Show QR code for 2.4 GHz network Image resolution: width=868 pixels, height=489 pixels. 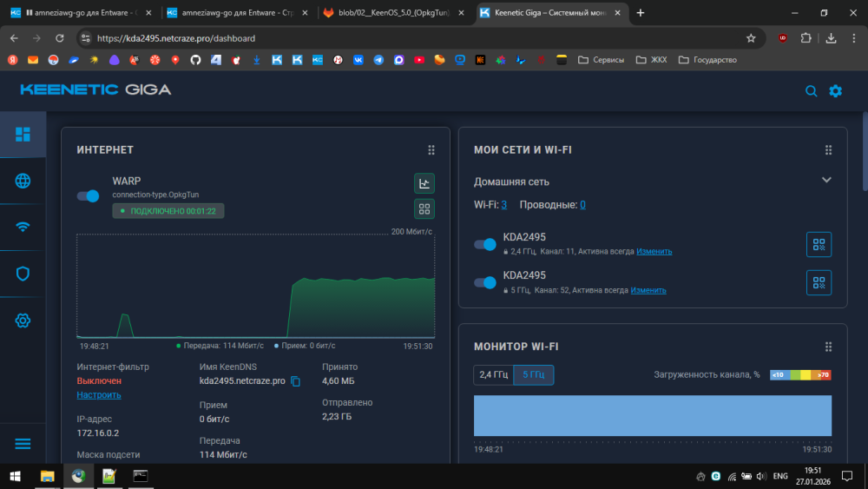819,245
